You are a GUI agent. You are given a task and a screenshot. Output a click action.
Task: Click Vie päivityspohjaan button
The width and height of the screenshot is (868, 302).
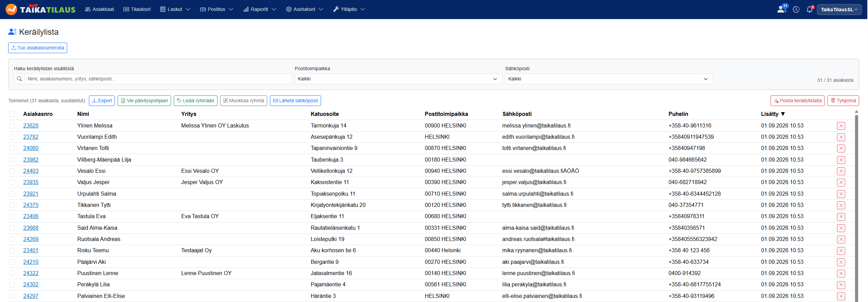144,101
